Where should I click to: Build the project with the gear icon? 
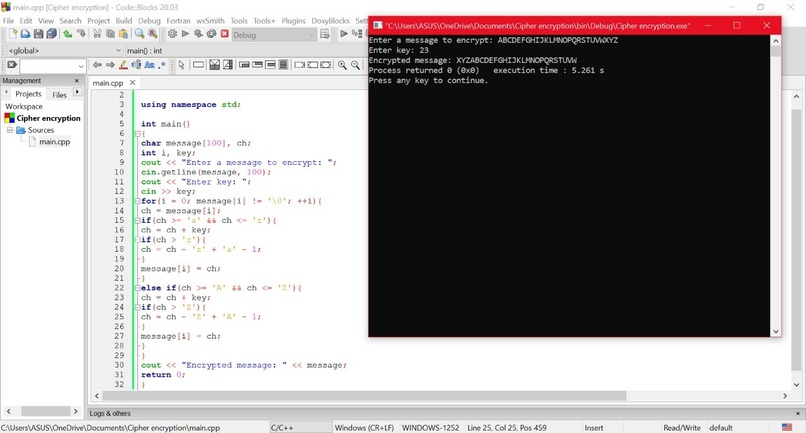pyautogui.click(x=172, y=34)
